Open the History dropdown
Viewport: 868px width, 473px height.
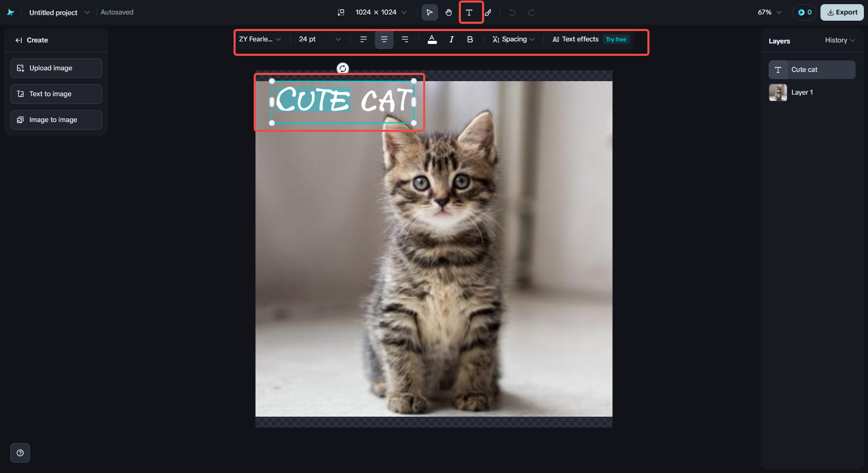840,40
